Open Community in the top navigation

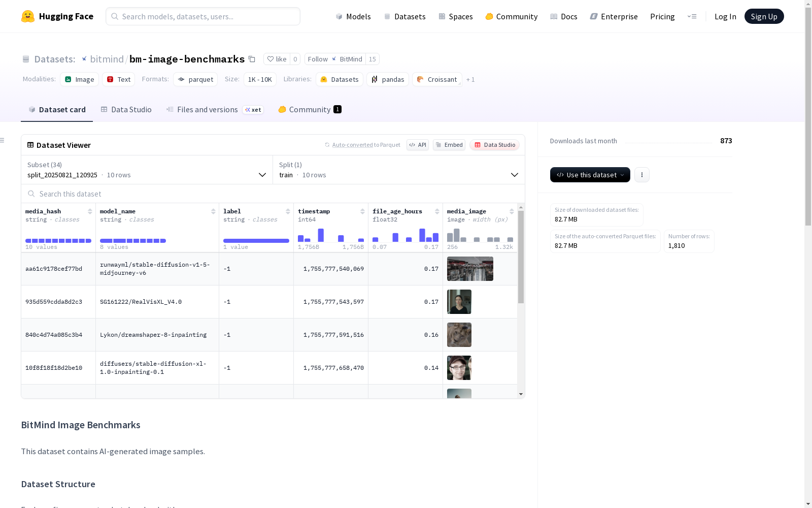pyautogui.click(x=512, y=16)
